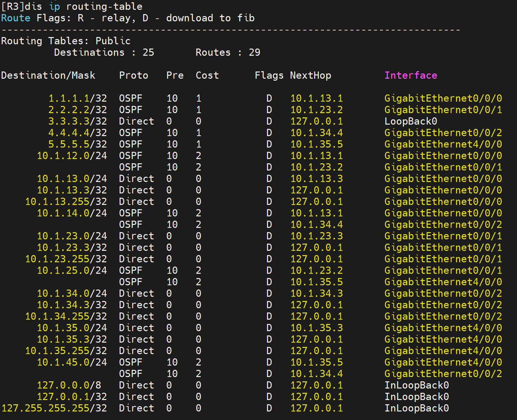Click the Proto column header
This screenshot has width=517, height=420.
coord(133,75)
